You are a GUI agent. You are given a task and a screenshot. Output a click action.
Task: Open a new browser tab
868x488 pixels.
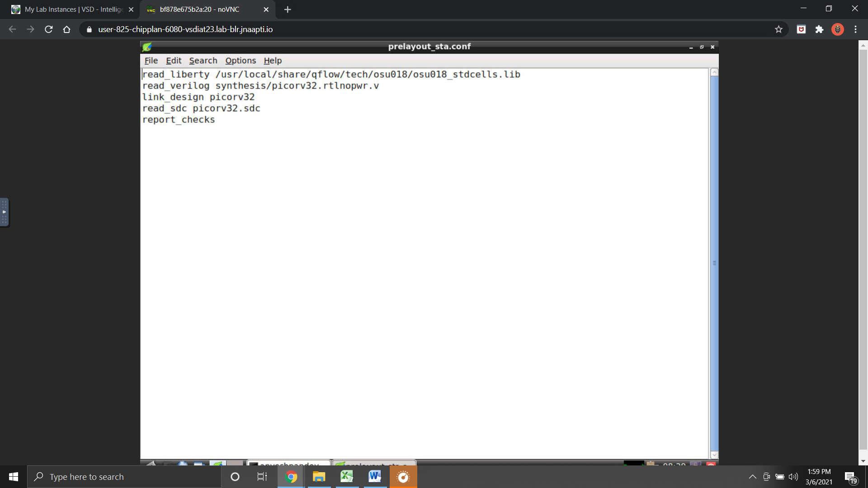(x=288, y=9)
